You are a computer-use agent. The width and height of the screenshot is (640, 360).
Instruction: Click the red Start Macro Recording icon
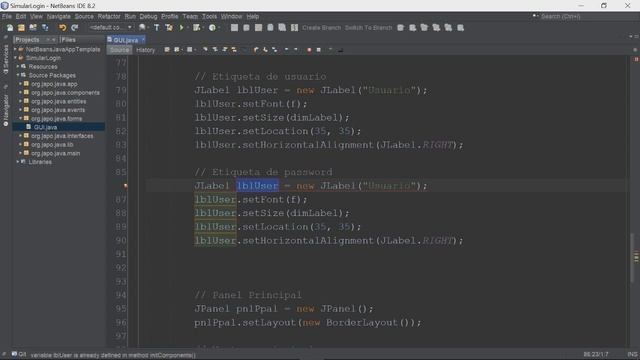click(309, 50)
